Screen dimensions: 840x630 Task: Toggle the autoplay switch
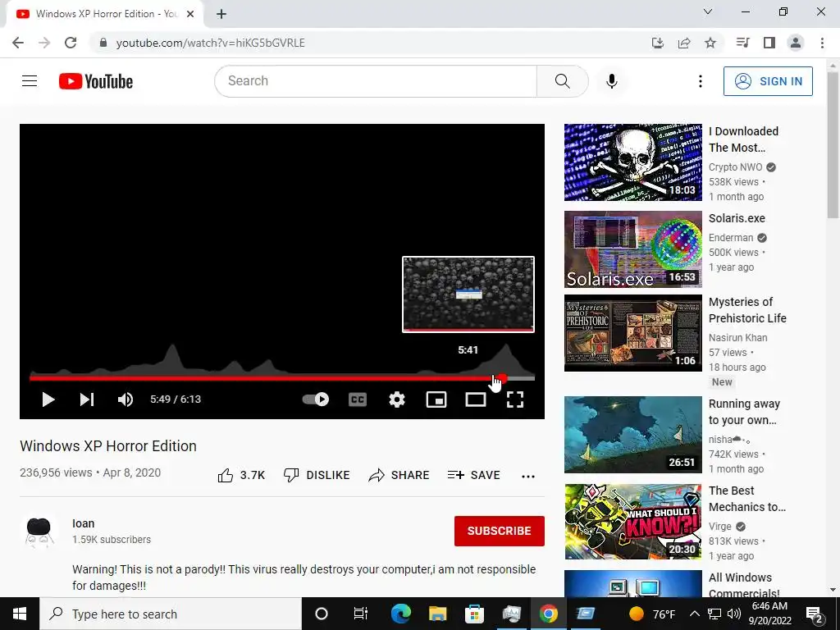click(x=316, y=399)
